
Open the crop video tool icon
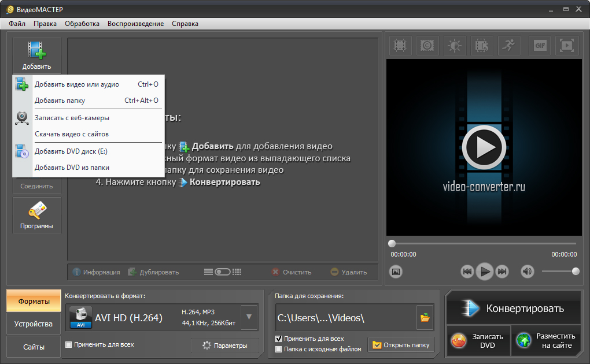400,46
